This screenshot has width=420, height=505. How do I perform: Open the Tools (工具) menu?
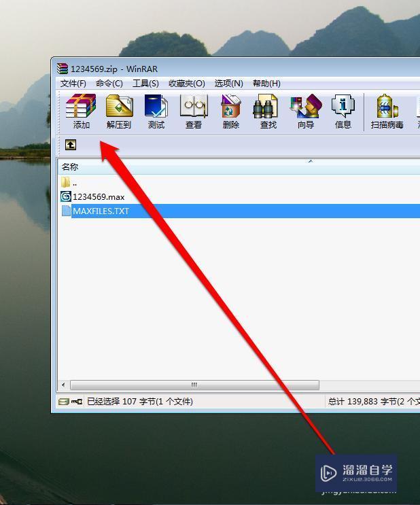point(145,84)
